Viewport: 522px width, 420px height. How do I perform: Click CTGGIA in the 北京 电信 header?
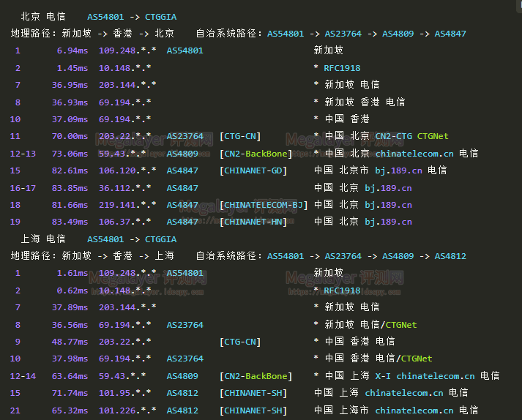161,17
